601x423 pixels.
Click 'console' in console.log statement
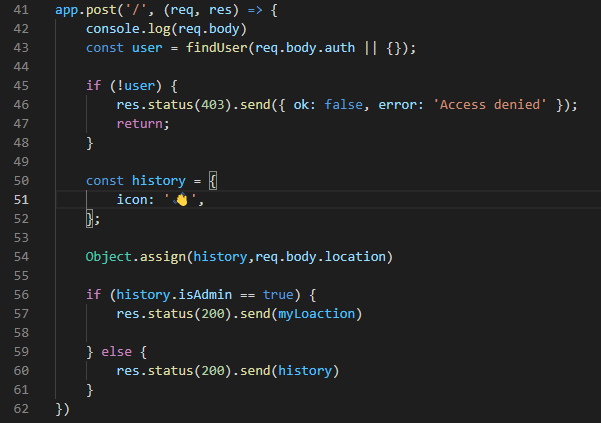113,29
